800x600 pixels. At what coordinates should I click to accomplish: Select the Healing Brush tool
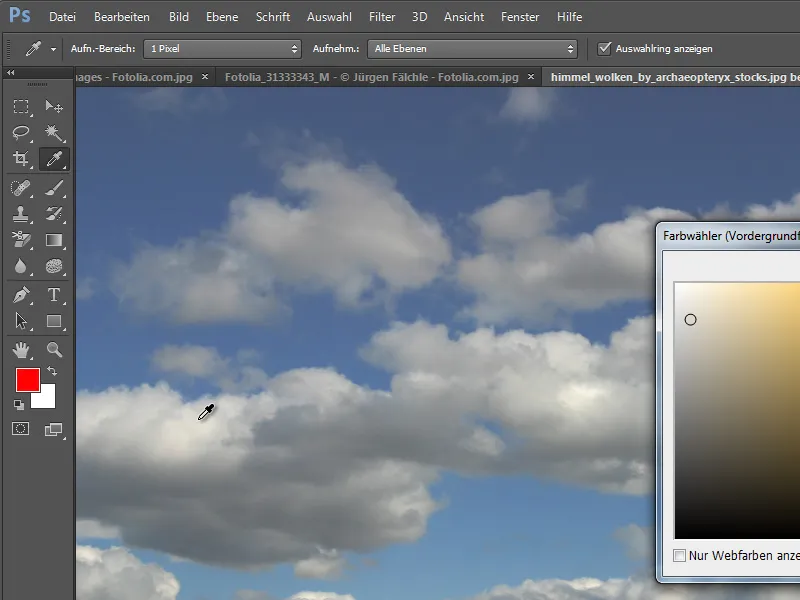click(21, 188)
